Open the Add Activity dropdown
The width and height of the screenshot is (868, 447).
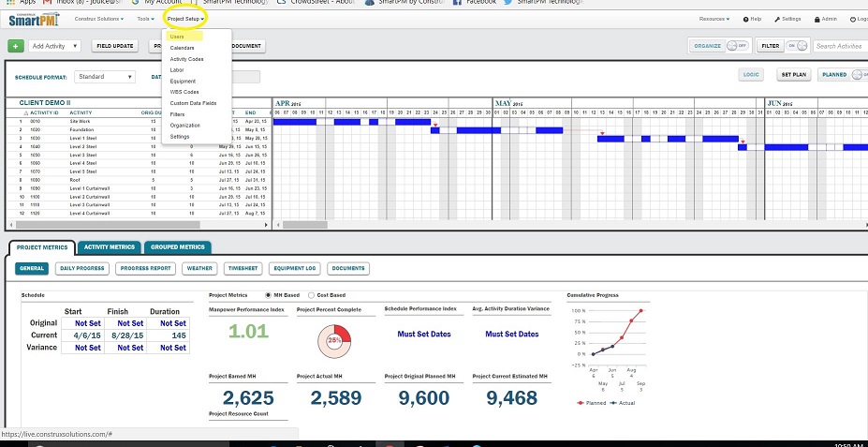pos(55,46)
